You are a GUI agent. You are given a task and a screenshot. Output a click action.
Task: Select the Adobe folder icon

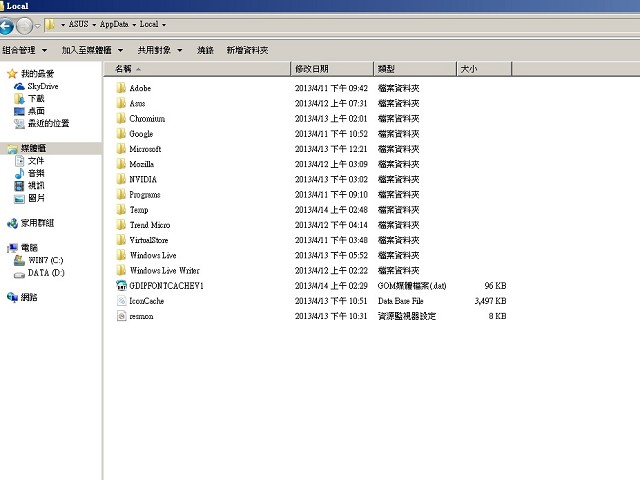(x=121, y=88)
